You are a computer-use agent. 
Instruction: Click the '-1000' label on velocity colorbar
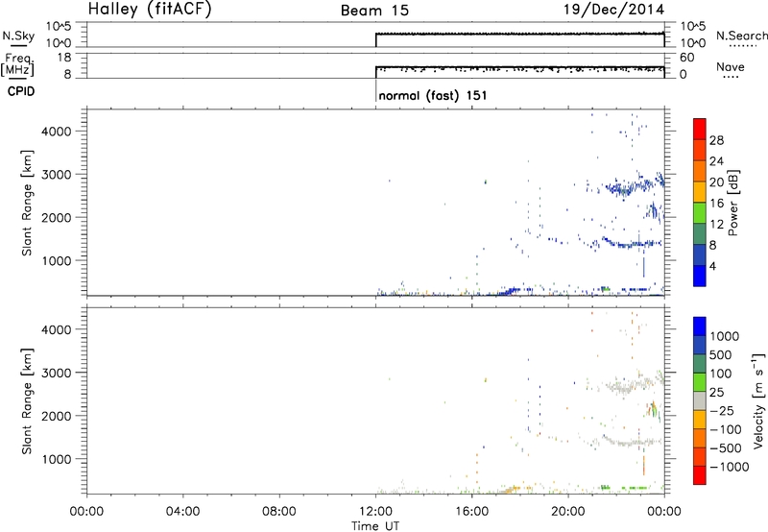(730, 467)
